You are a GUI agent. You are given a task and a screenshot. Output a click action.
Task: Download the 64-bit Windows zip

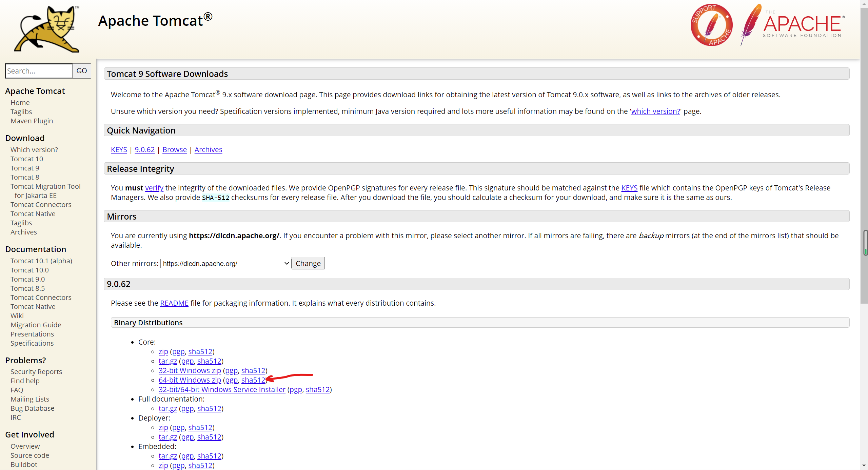pos(190,380)
